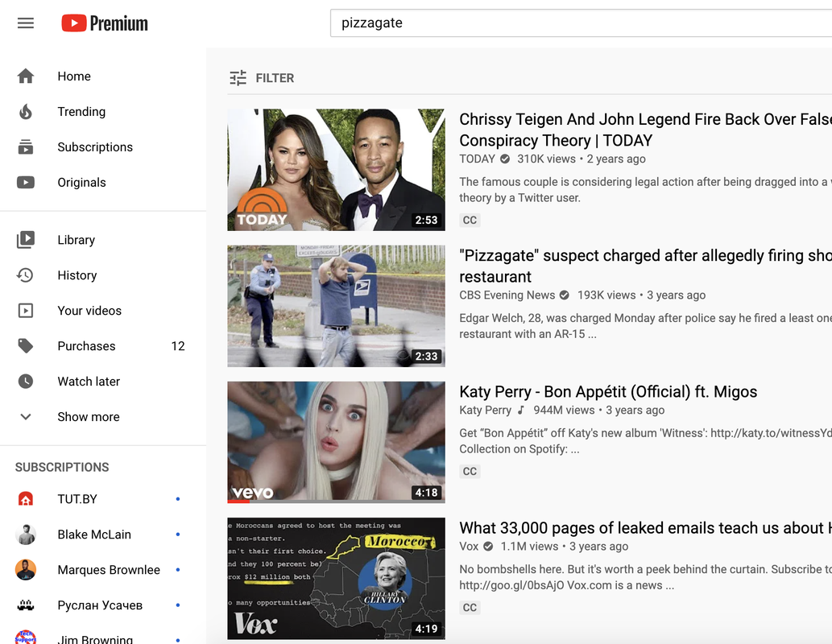Open History in the sidebar
The width and height of the screenshot is (832, 644).
tap(103, 275)
